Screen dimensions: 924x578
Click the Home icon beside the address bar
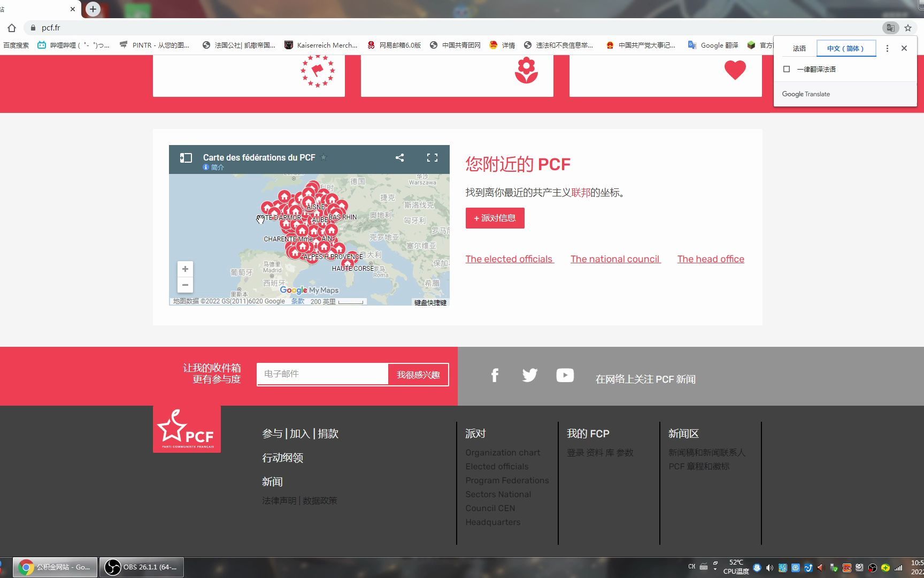coord(12,28)
